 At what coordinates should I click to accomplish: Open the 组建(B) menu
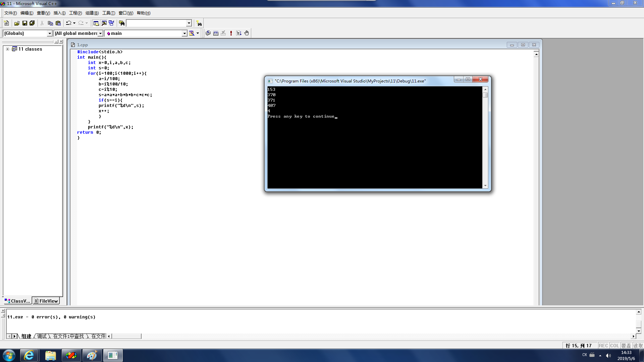[92, 13]
